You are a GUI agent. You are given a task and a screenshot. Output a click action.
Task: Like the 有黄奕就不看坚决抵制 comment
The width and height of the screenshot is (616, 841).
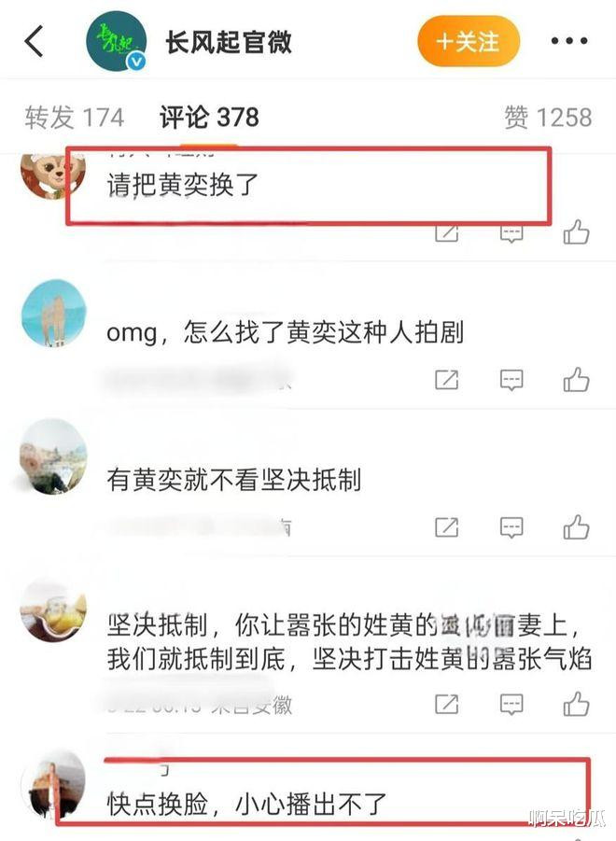(x=576, y=526)
